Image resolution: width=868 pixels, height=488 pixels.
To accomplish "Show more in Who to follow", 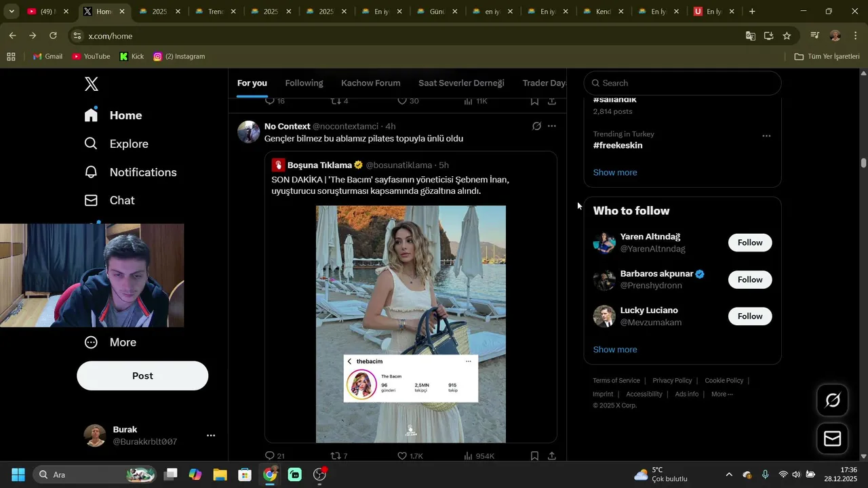I will (615, 350).
